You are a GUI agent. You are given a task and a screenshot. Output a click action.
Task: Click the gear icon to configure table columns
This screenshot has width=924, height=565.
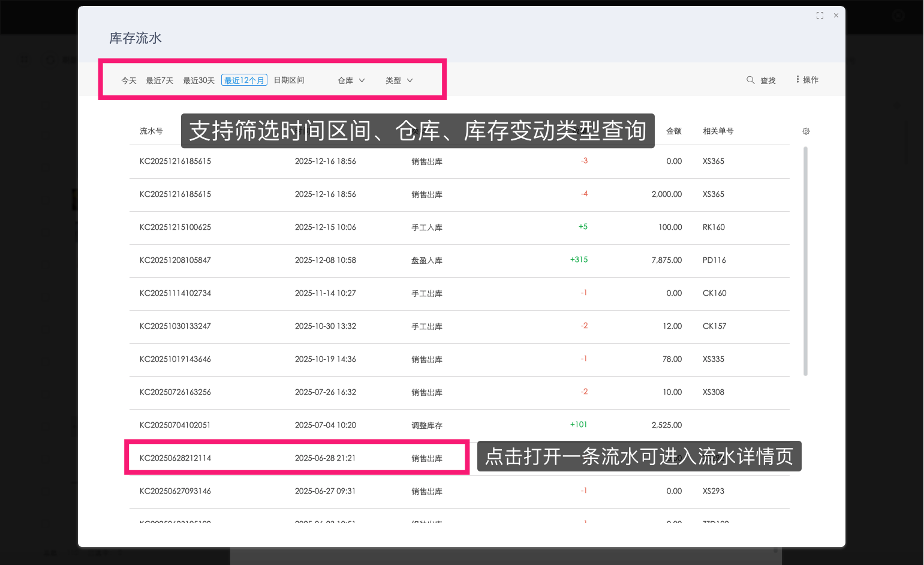(806, 131)
